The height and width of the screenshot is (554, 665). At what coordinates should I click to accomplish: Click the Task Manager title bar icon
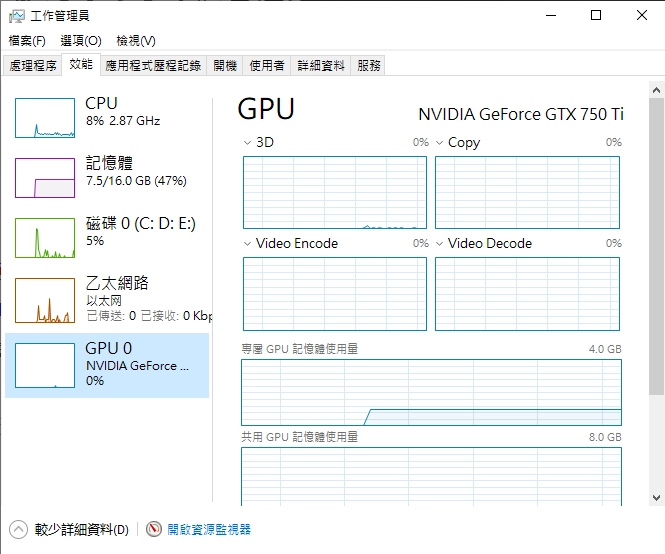[17, 15]
